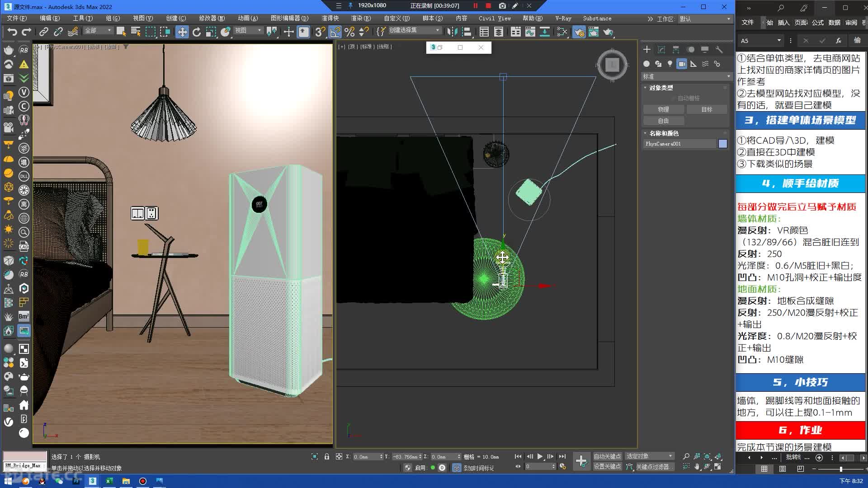This screenshot has width=868, height=488.
Task: Click the Mirror tool icon
Action: 452,32
